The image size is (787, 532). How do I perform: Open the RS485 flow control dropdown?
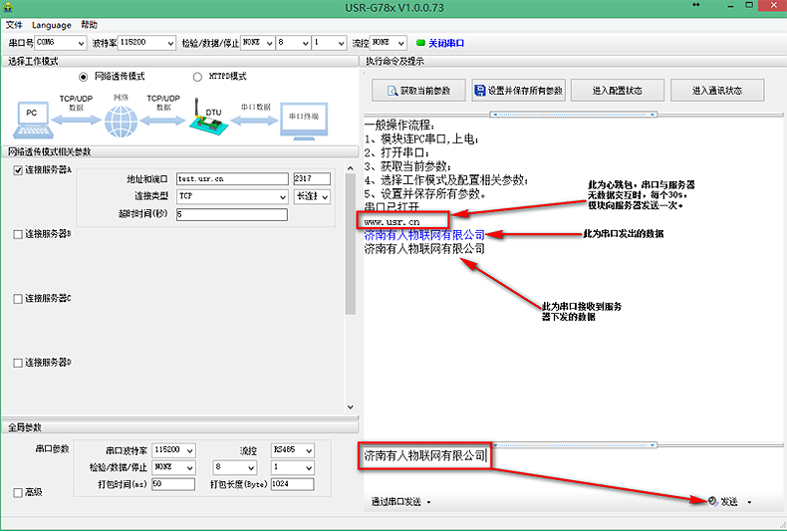(x=292, y=450)
